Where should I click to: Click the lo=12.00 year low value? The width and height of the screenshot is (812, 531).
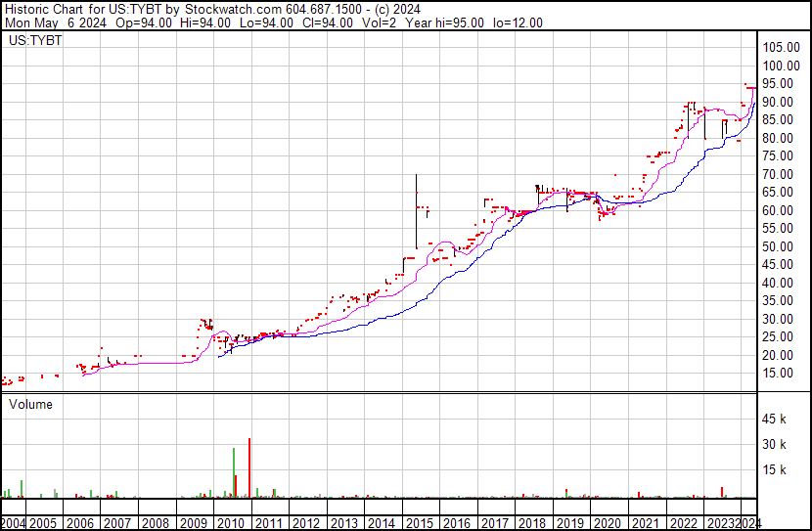(518, 22)
